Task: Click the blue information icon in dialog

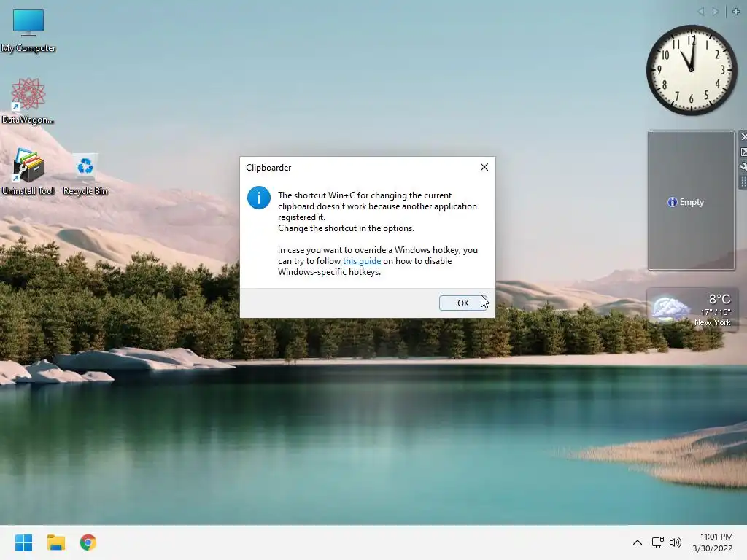Action: [259, 198]
